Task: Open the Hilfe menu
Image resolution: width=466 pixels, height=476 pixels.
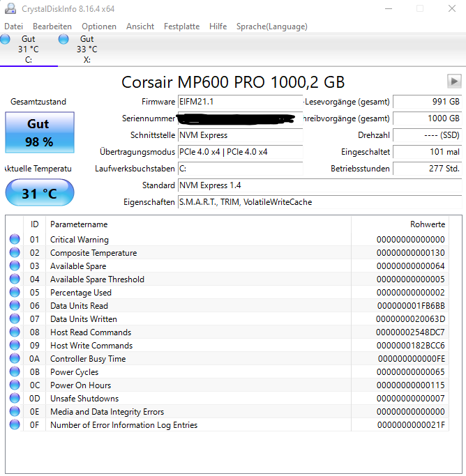Action: click(218, 26)
